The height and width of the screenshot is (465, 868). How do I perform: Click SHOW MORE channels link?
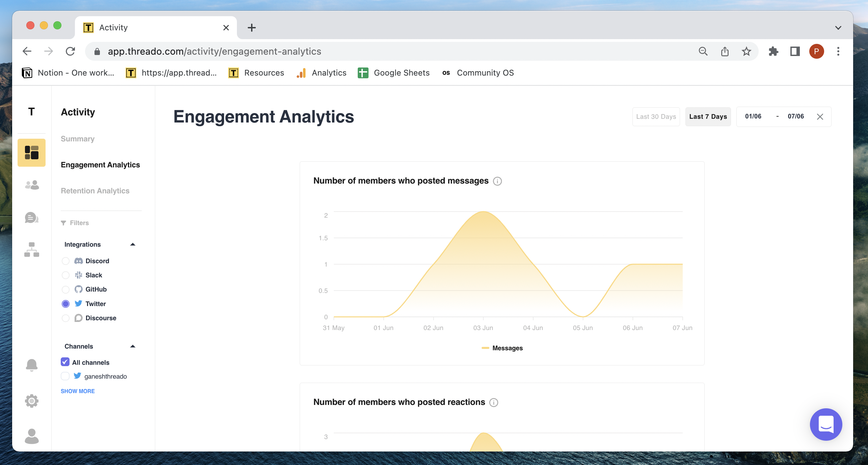[78, 391]
